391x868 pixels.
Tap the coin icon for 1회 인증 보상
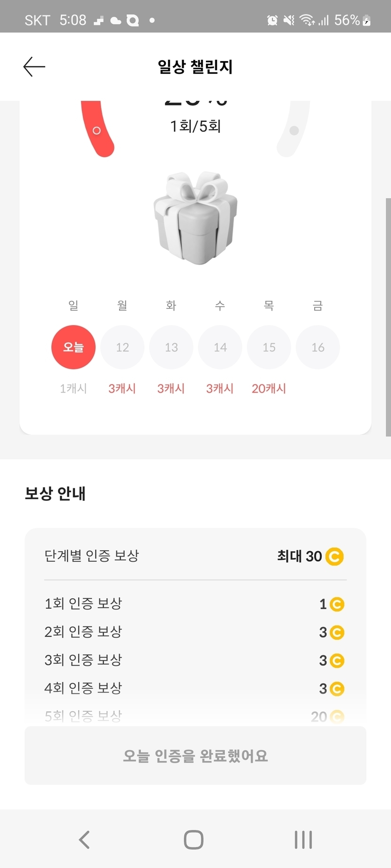[337, 604]
